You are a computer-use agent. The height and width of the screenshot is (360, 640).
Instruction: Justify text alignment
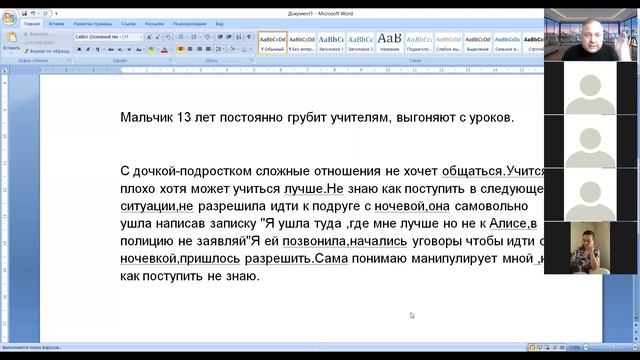tap(208, 49)
